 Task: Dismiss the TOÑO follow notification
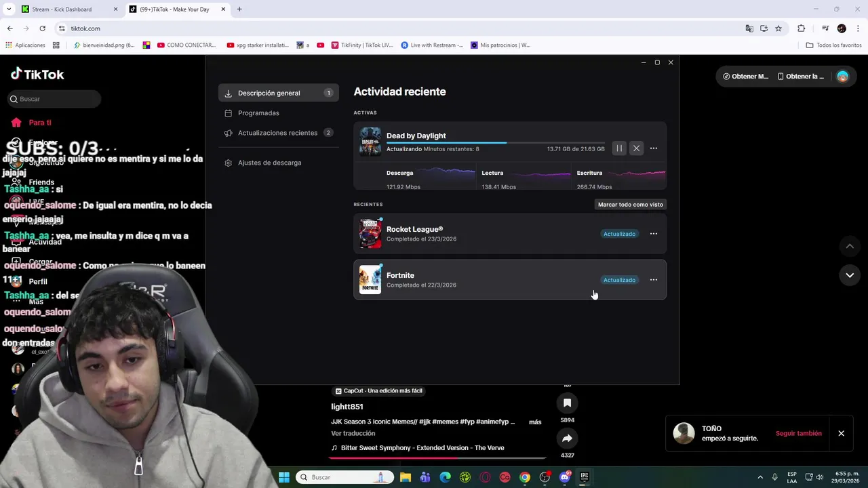tap(841, 433)
